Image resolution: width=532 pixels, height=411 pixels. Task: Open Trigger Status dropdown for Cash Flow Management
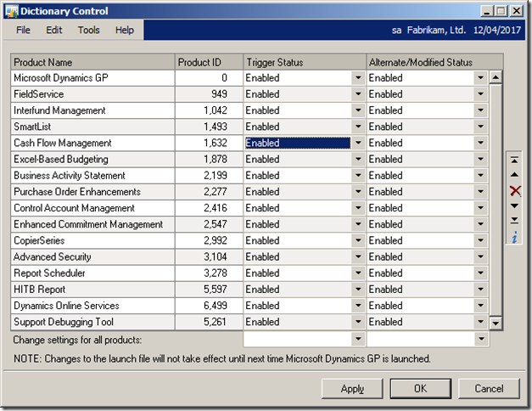tap(358, 143)
